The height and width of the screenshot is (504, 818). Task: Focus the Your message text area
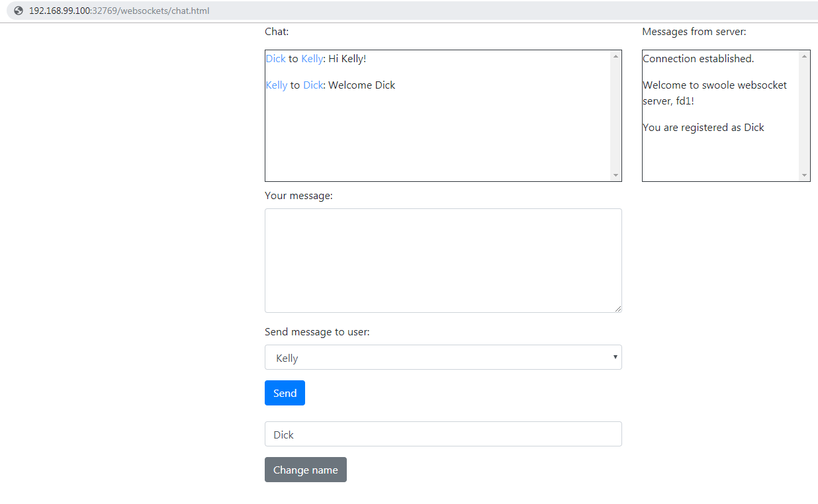[x=443, y=261]
